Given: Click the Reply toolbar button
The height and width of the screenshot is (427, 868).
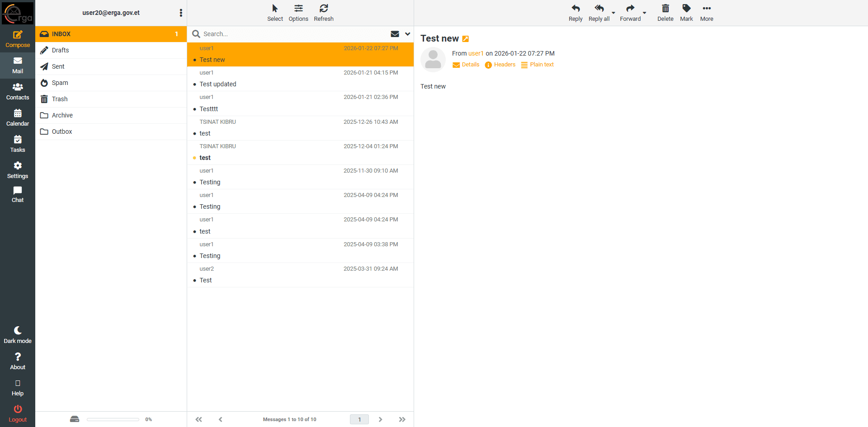Looking at the screenshot, I should tap(576, 13).
